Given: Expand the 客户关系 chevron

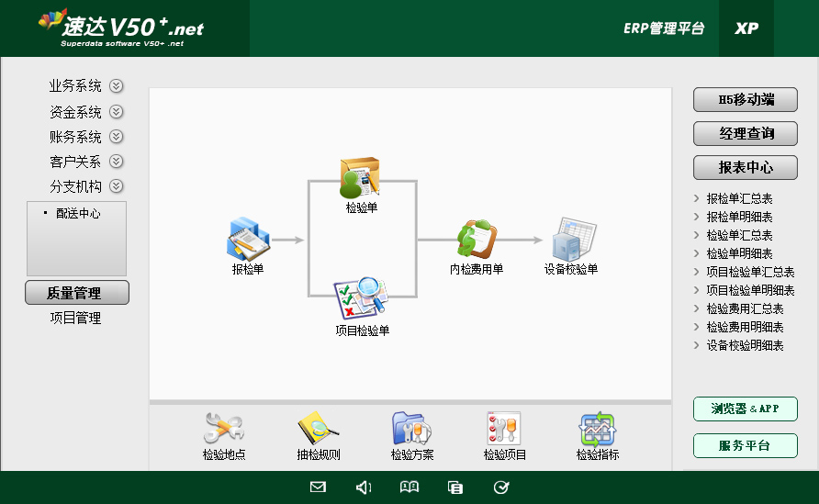Looking at the screenshot, I should pos(116,162).
